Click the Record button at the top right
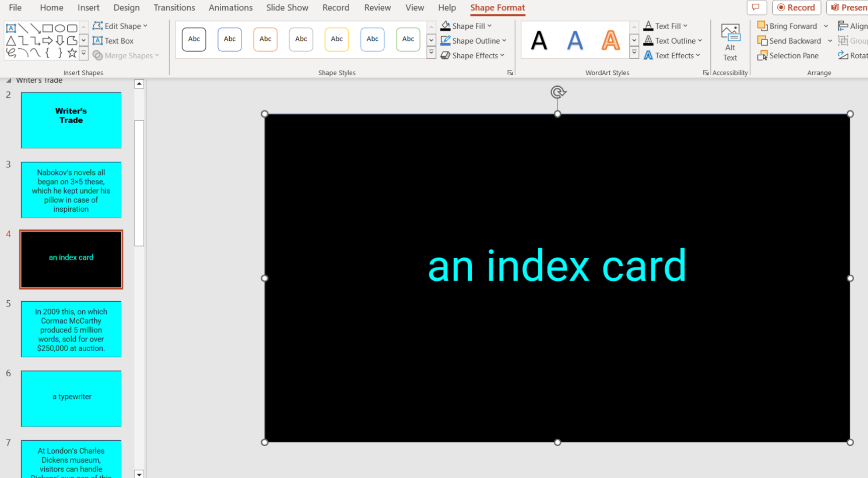This screenshot has height=478, width=868. tap(796, 8)
